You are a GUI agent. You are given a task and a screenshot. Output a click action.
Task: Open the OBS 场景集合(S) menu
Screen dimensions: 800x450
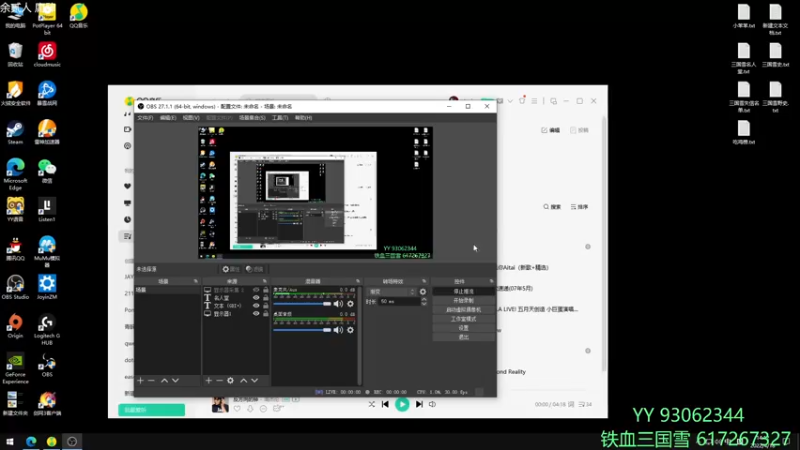click(x=253, y=118)
